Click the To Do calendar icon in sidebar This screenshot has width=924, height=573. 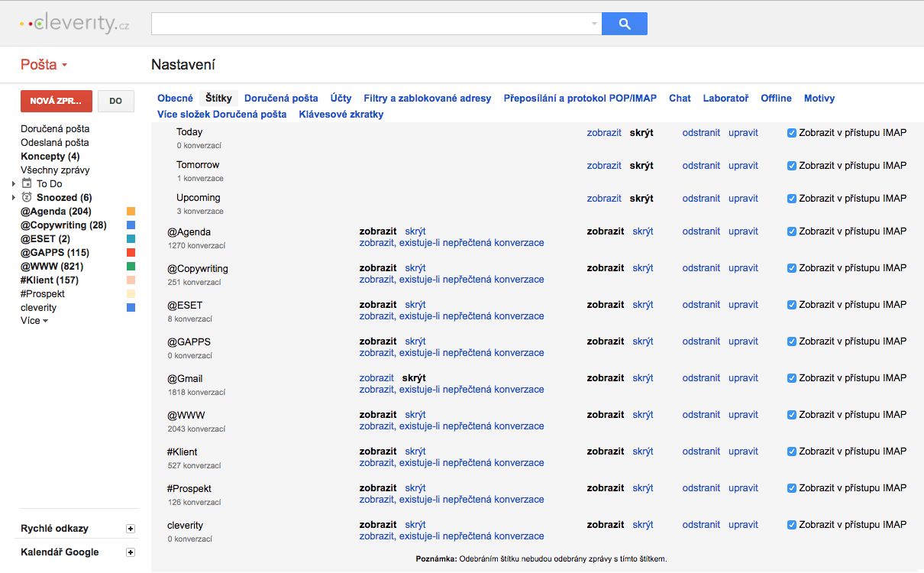point(27,183)
